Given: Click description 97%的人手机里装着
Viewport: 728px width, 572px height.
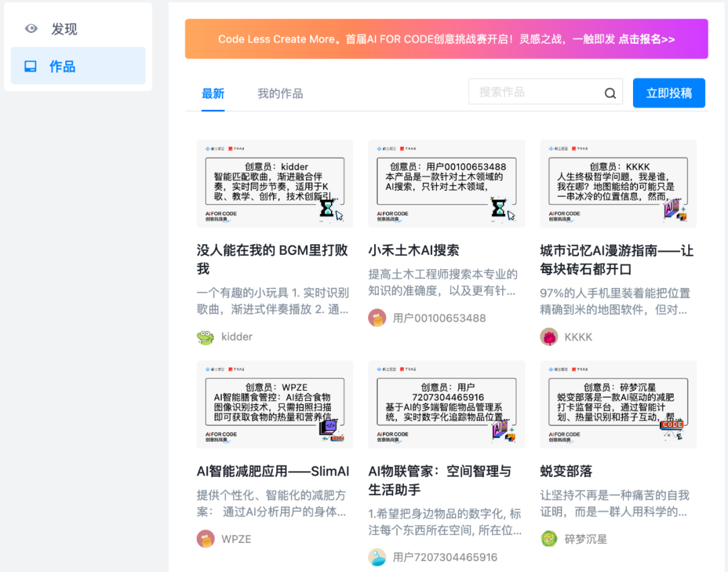Looking at the screenshot, I should point(615,302).
